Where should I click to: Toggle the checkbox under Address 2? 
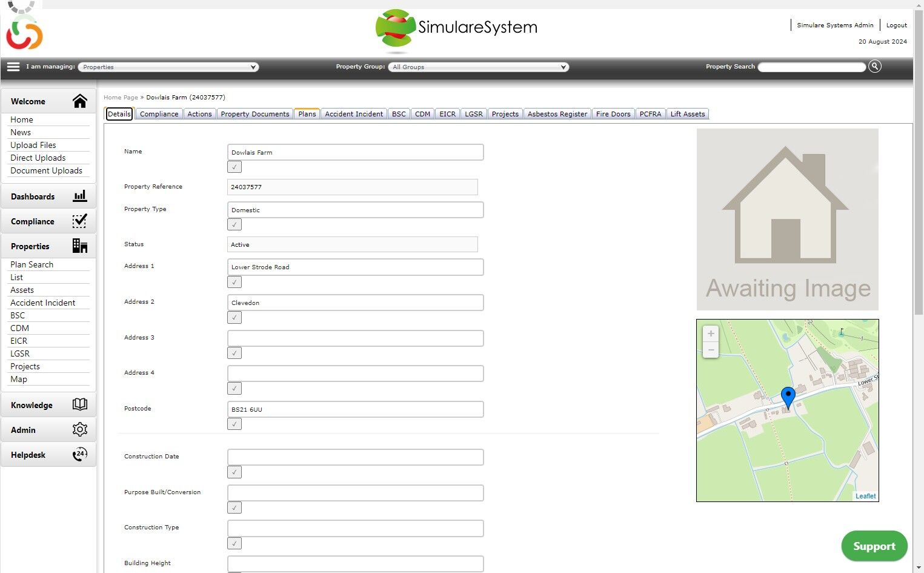click(234, 317)
